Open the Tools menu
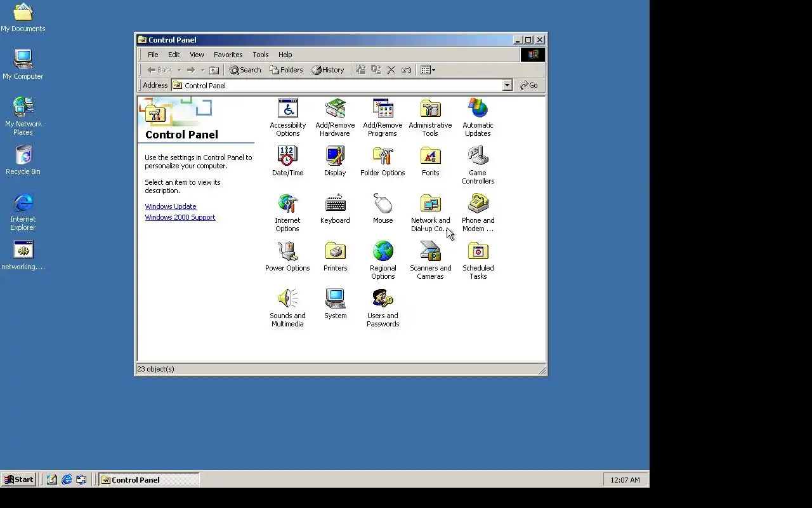The height and width of the screenshot is (508, 812). [260, 55]
